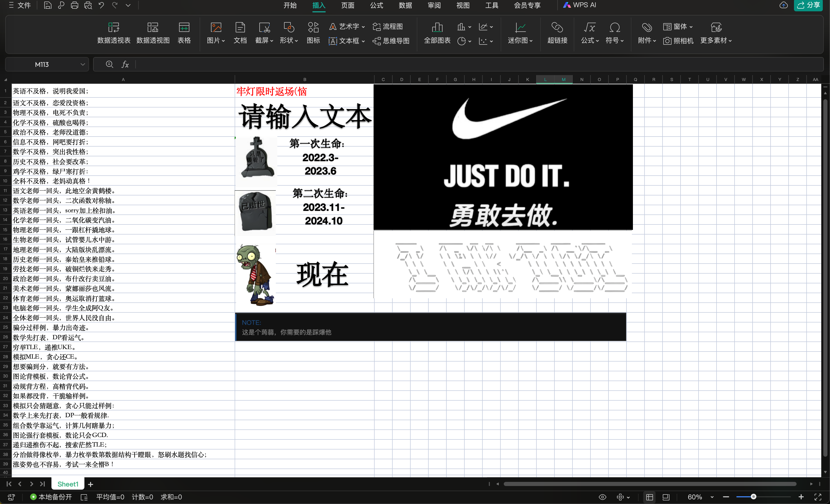Select the Sheet1 tab

tap(68, 484)
